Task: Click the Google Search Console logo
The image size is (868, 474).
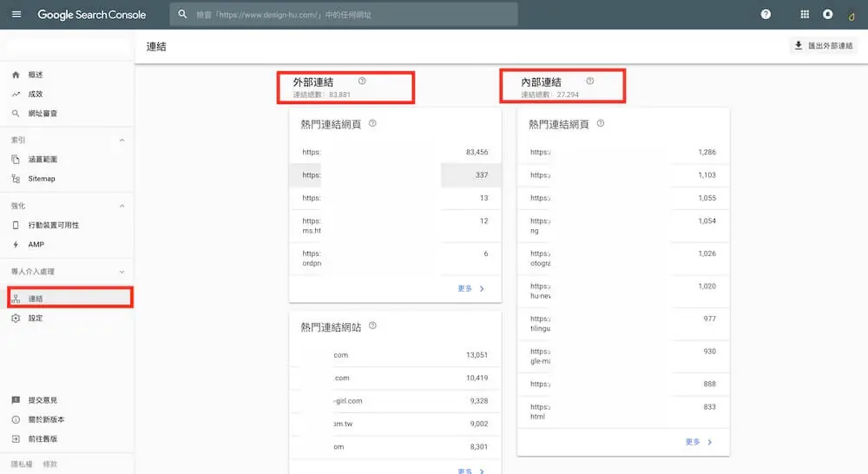Action: (91, 15)
